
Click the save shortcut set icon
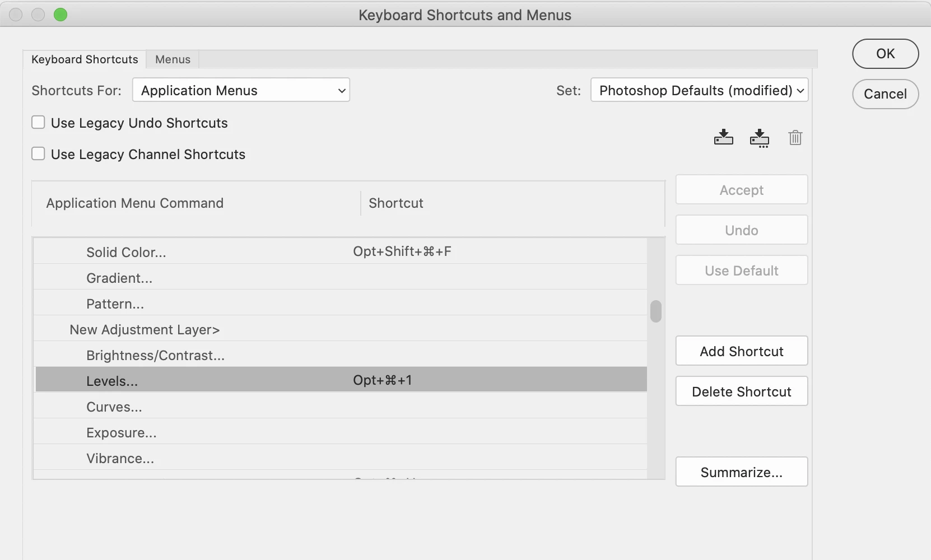point(723,137)
